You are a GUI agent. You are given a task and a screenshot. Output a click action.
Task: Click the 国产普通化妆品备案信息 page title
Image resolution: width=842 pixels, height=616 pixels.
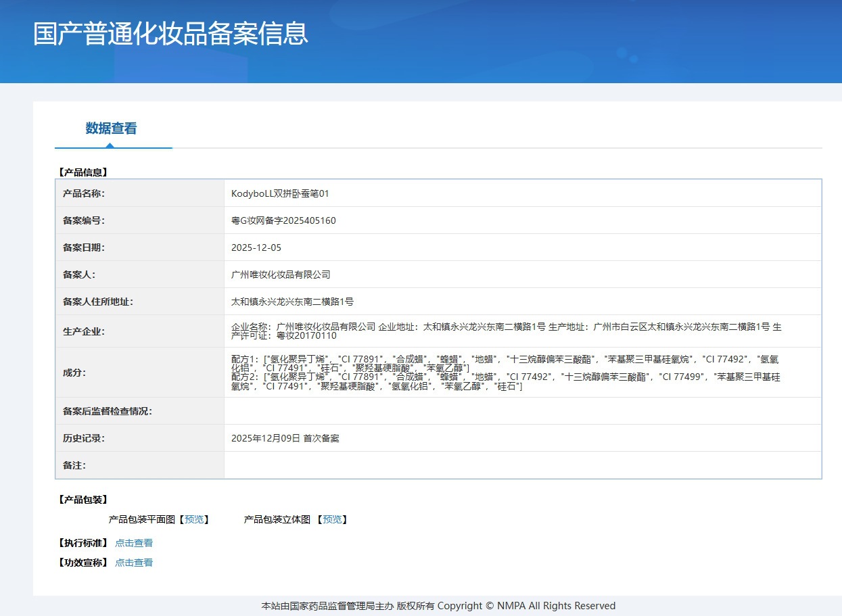(x=171, y=34)
